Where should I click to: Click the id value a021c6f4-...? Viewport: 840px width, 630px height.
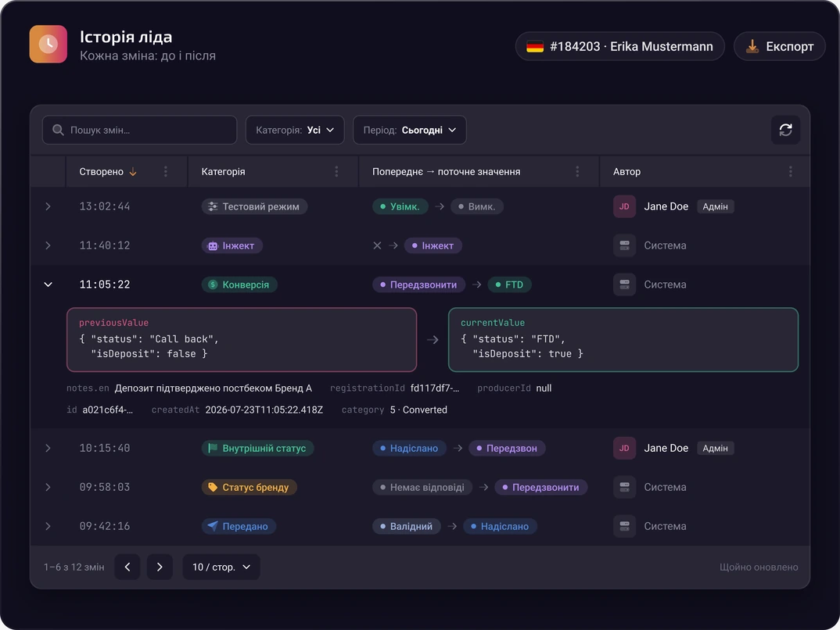tap(107, 410)
